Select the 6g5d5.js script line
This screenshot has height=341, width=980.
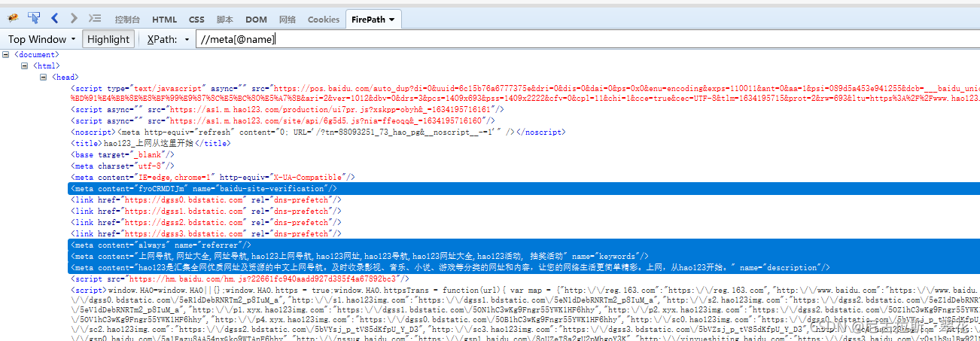[x=283, y=120]
